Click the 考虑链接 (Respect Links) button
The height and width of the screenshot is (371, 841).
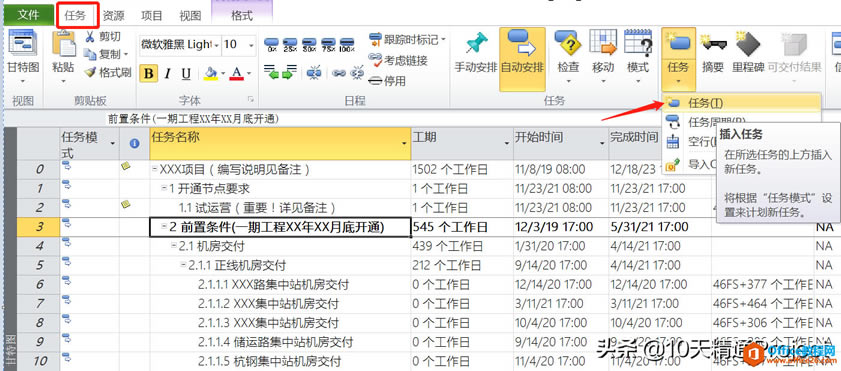coord(398,60)
